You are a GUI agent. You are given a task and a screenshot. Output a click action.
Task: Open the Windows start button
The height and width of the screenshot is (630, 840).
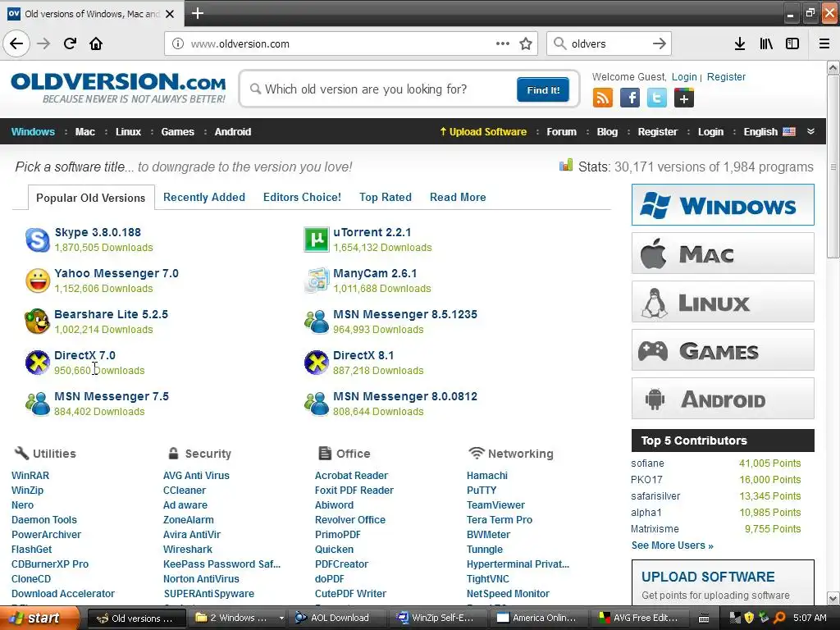coord(39,618)
